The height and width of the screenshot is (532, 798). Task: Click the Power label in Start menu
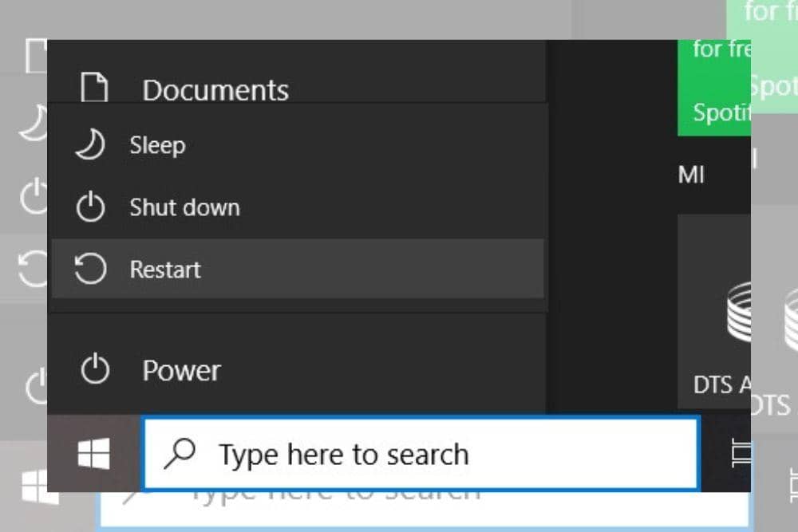[x=181, y=370]
